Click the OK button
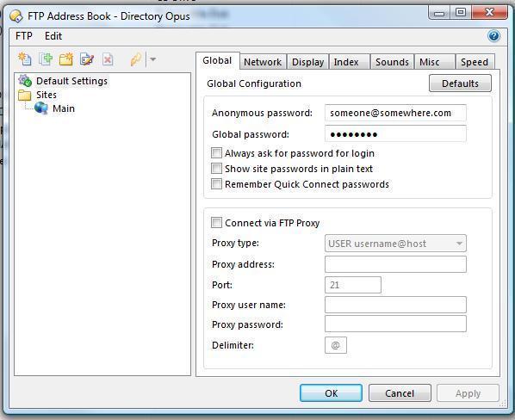Image resolution: width=515 pixels, height=420 pixels. (331, 392)
